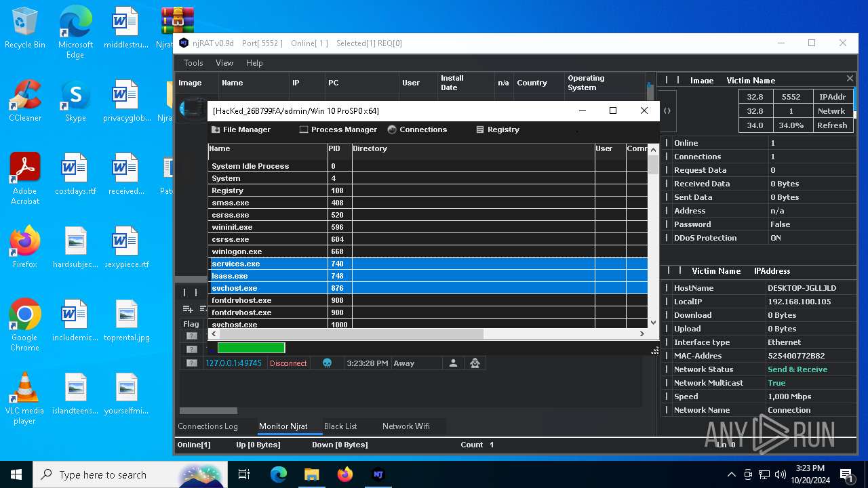This screenshot has height=488, width=868.
Task: Click njRAT icon in taskbar
Action: (x=378, y=474)
